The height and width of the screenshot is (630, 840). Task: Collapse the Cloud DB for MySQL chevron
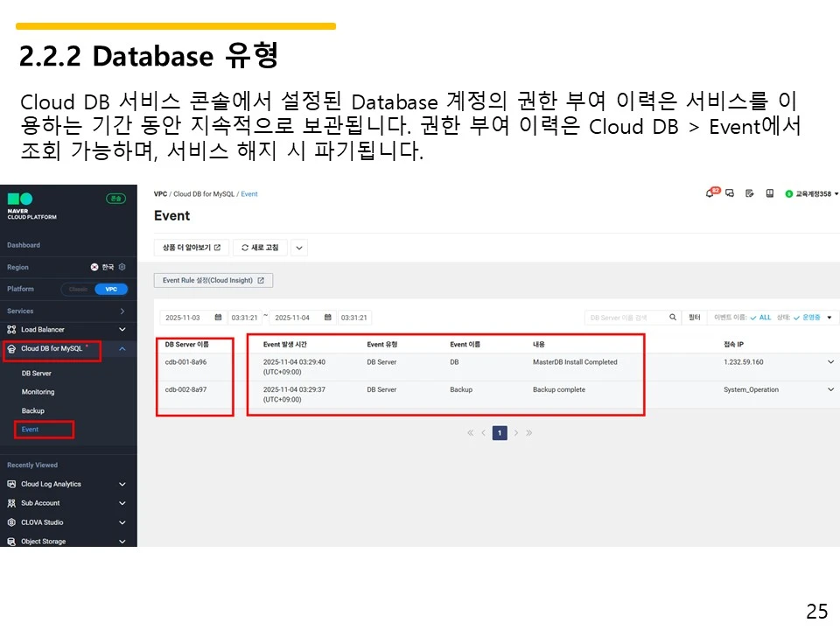122,349
